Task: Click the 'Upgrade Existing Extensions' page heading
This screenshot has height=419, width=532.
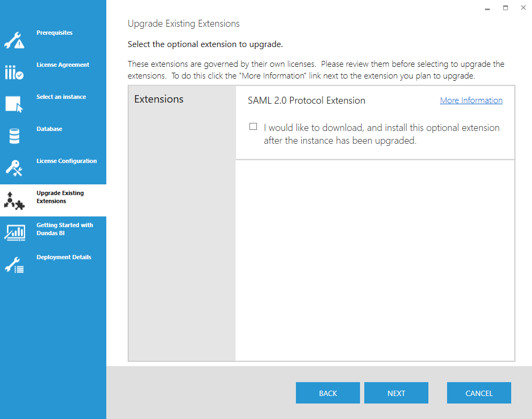Action: pyautogui.click(x=184, y=24)
